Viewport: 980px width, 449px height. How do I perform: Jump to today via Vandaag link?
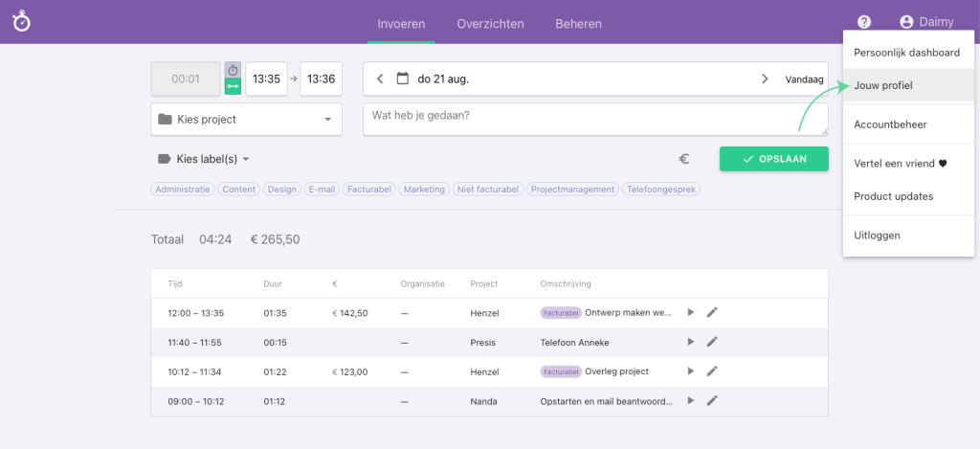(804, 79)
